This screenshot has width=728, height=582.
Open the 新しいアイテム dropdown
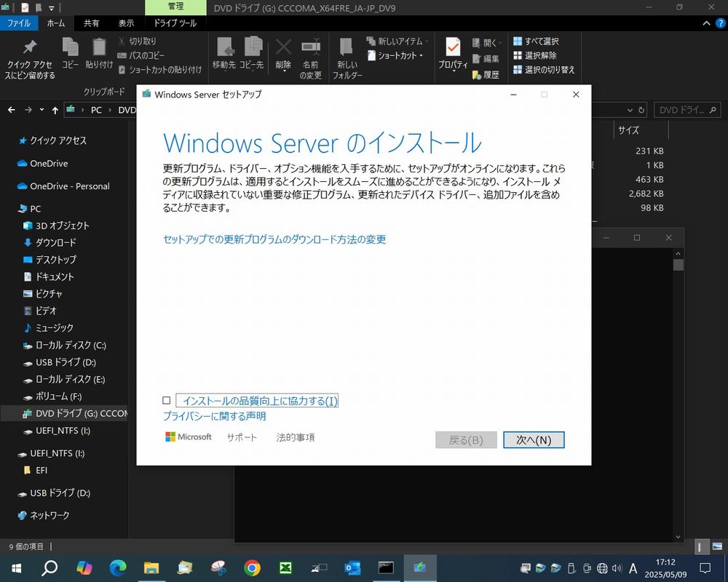[397, 41]
